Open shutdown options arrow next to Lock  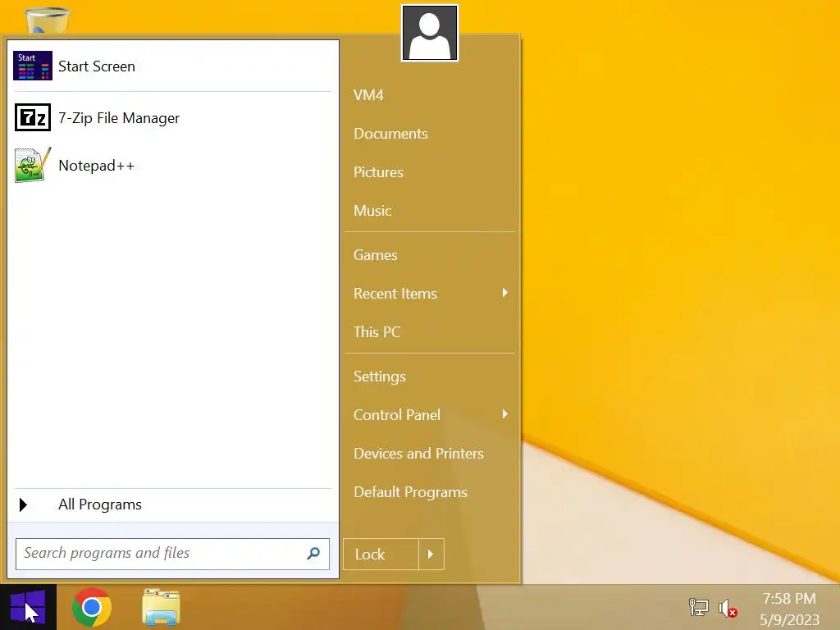(x=431, y=554)
